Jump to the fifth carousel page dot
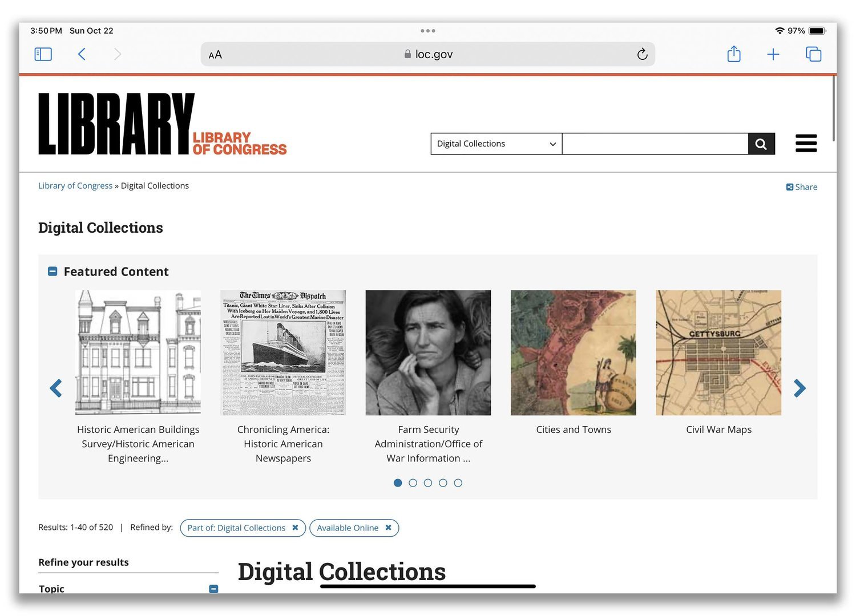 458,483
